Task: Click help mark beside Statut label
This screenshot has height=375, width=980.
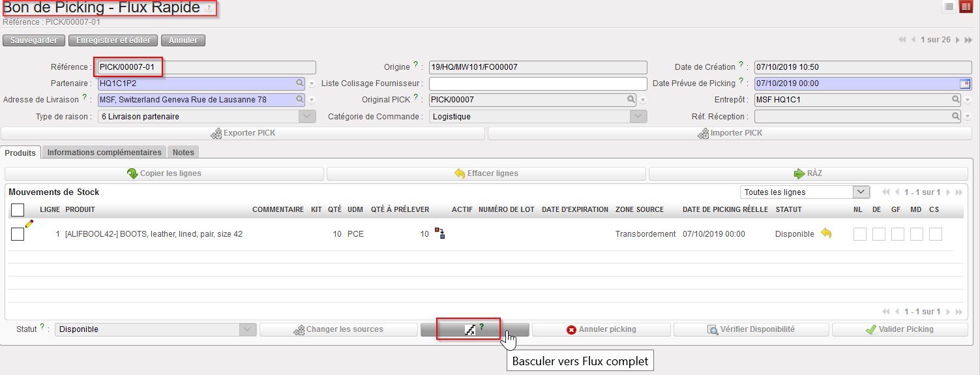Action: (42, 327)
